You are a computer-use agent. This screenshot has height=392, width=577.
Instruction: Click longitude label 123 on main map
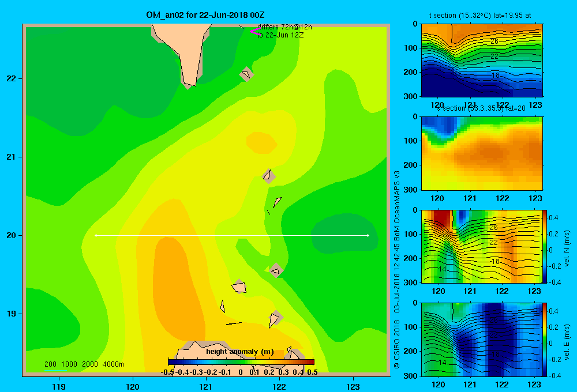coord(353,387)
